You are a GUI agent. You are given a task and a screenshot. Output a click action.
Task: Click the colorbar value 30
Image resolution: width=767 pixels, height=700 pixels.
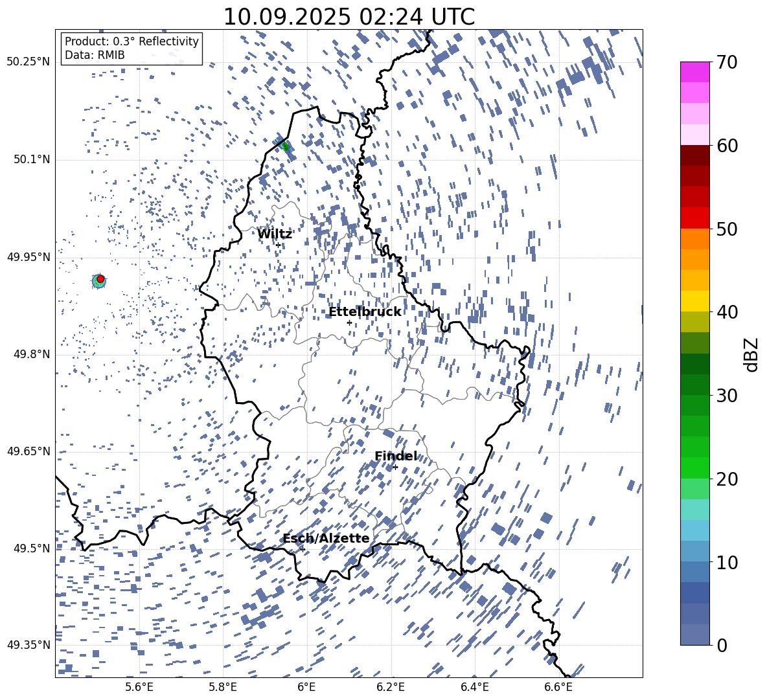click(727, 395)
